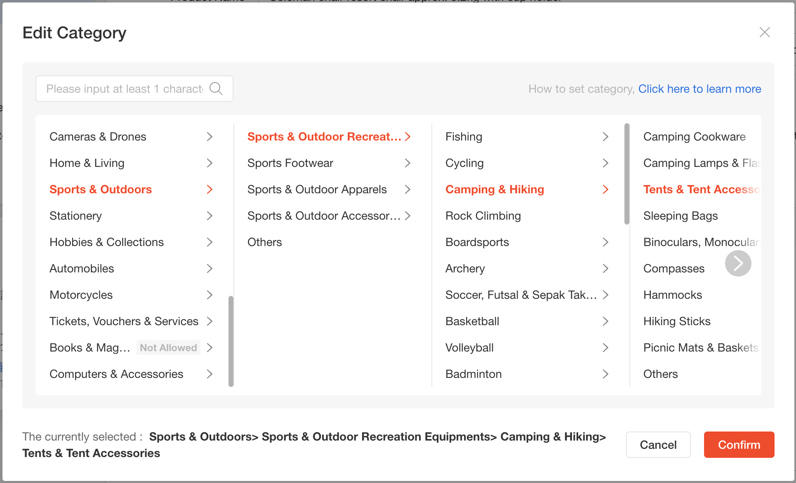This screenshot has width=796, height=483.
Task: Click the arrow next to Basketball
Action: coord(605,322)
